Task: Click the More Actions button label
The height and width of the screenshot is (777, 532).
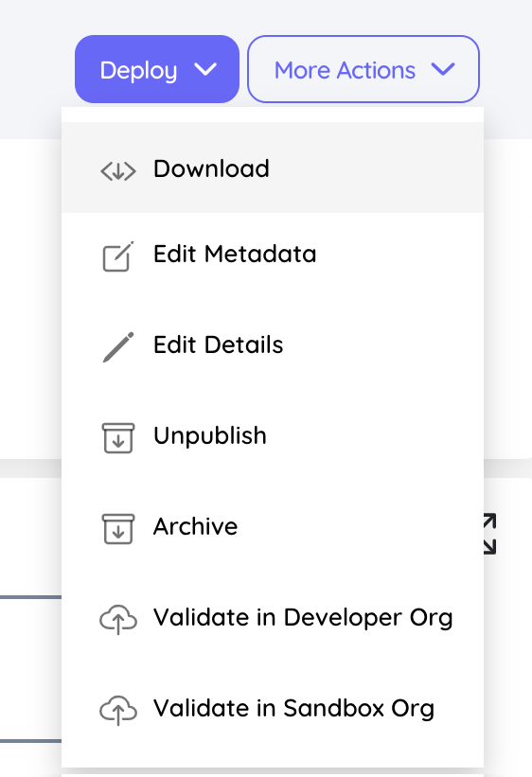Action: [x=345, y=70]
